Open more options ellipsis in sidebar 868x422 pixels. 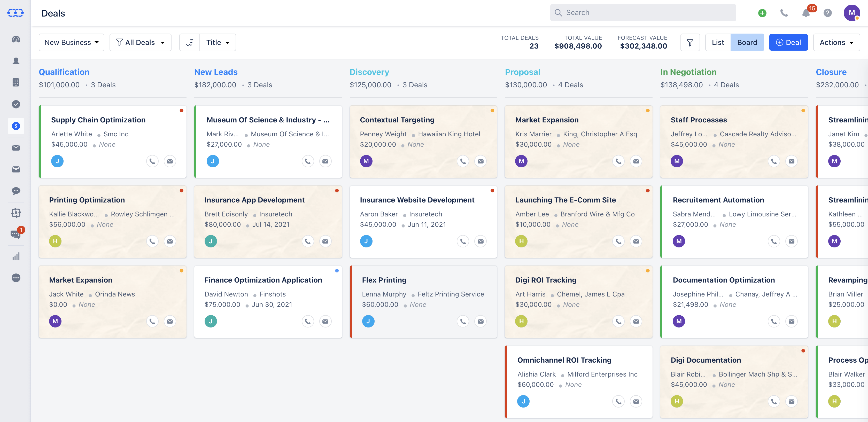pyautogui.click(x=16, y=278)
